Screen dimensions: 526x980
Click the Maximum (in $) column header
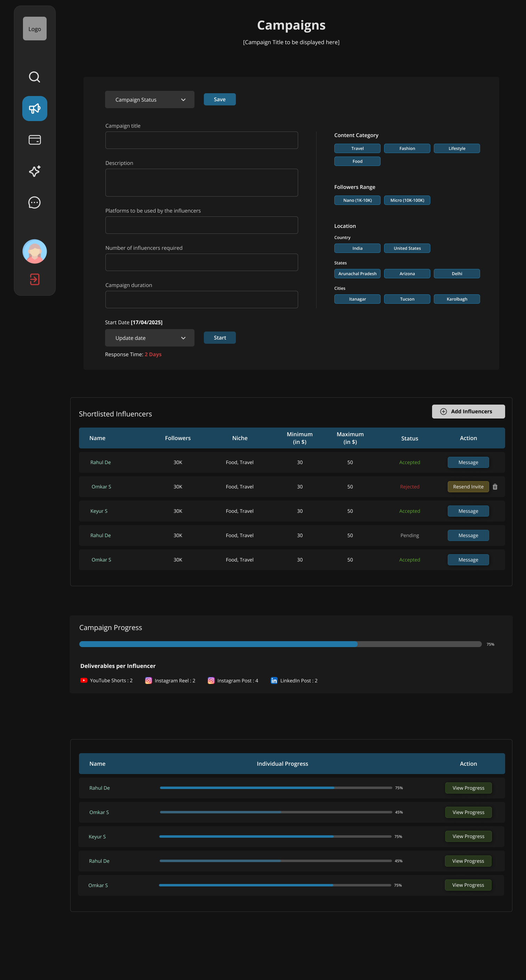[x=350, y=438]
